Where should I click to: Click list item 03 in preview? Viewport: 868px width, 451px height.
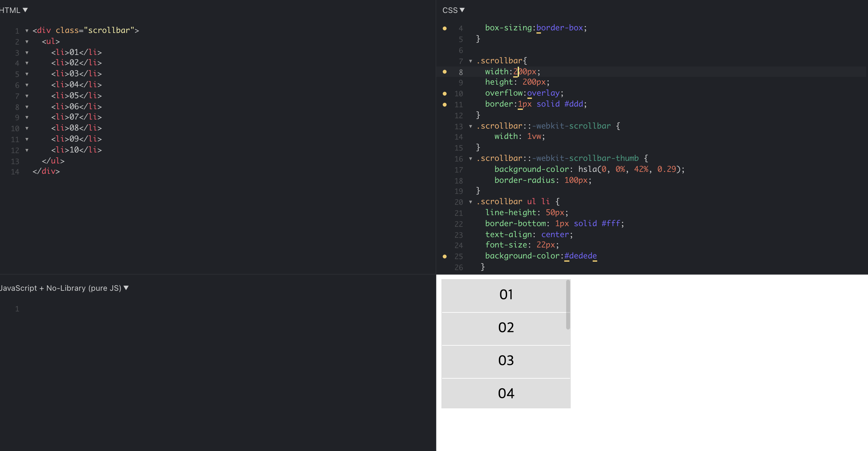click(x=505, y=361)
